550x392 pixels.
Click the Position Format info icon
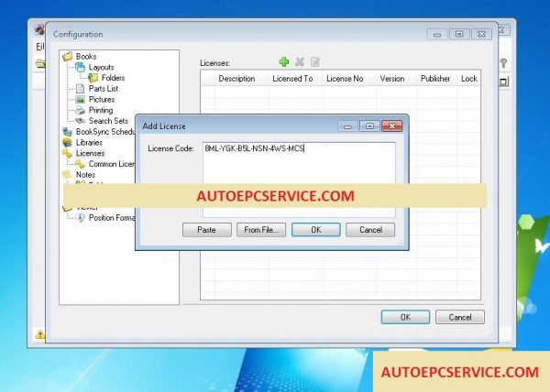point(80,218)
